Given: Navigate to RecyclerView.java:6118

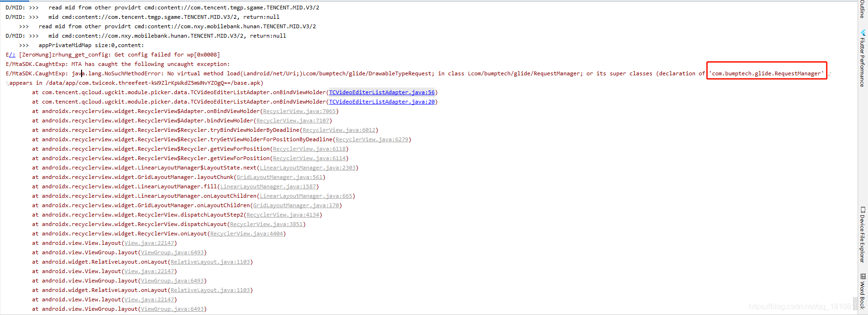Looking at the screenshot, I should [x=309, y=149].
